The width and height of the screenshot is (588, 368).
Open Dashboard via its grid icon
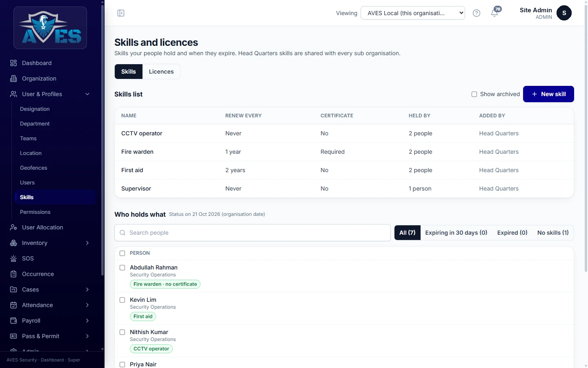pos(13,63)
